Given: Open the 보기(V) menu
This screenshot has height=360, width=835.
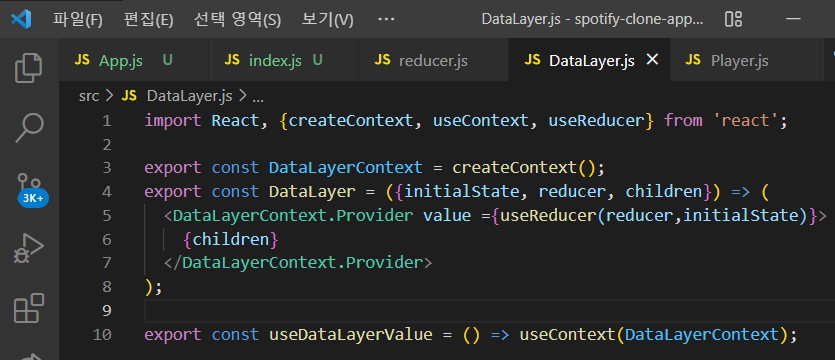Looking at the screenshot, I should [x=328, y=20].
